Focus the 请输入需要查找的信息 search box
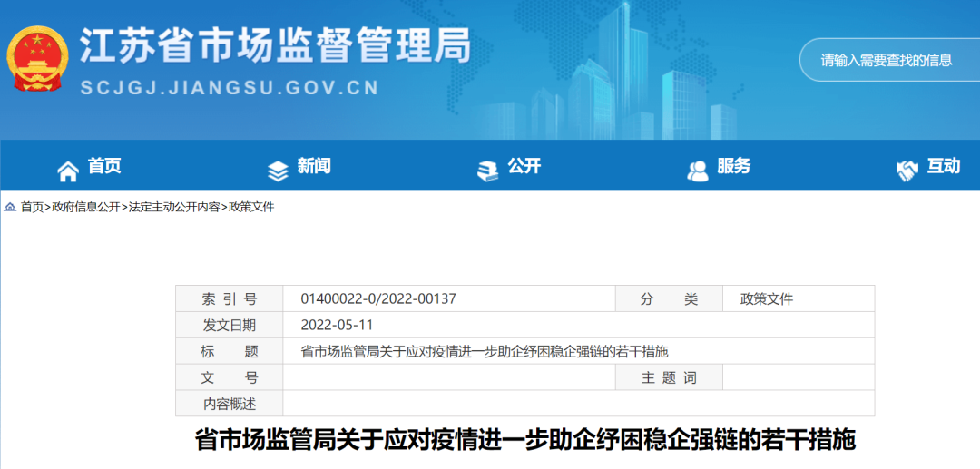Screen dimensions: 980x469 click(889, 60)
